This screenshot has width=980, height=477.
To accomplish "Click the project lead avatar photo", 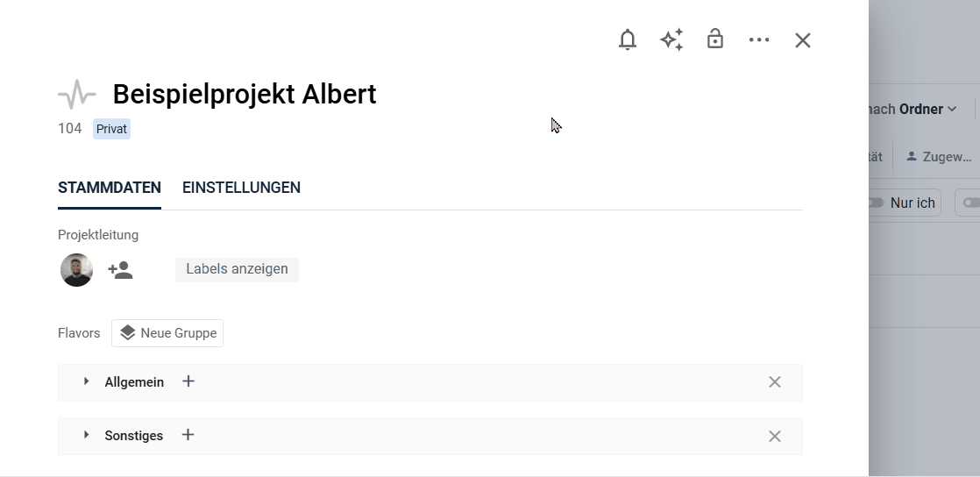I will tap(76, 270).
